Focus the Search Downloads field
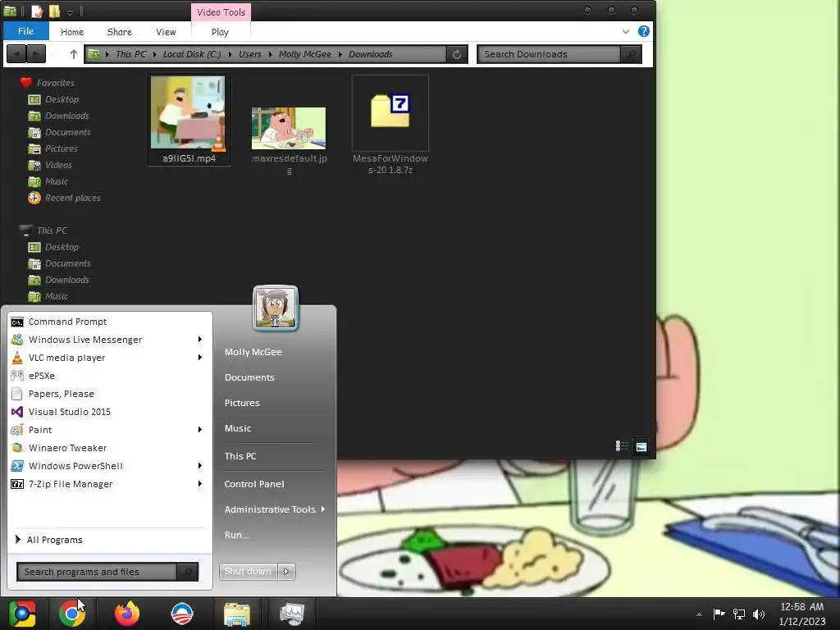840x630 pixels. [x=549, y=54]
